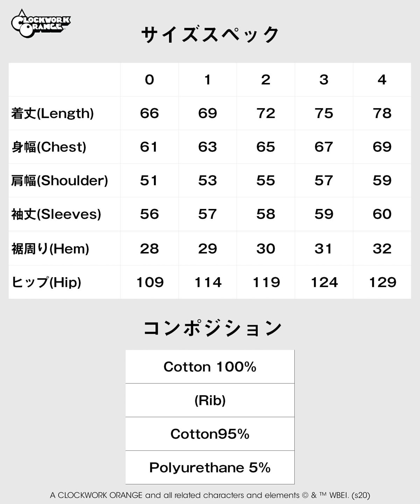The image size is (420, 504).
Task: Click Chest value 61 for size 0
Action: coord(149,147)
